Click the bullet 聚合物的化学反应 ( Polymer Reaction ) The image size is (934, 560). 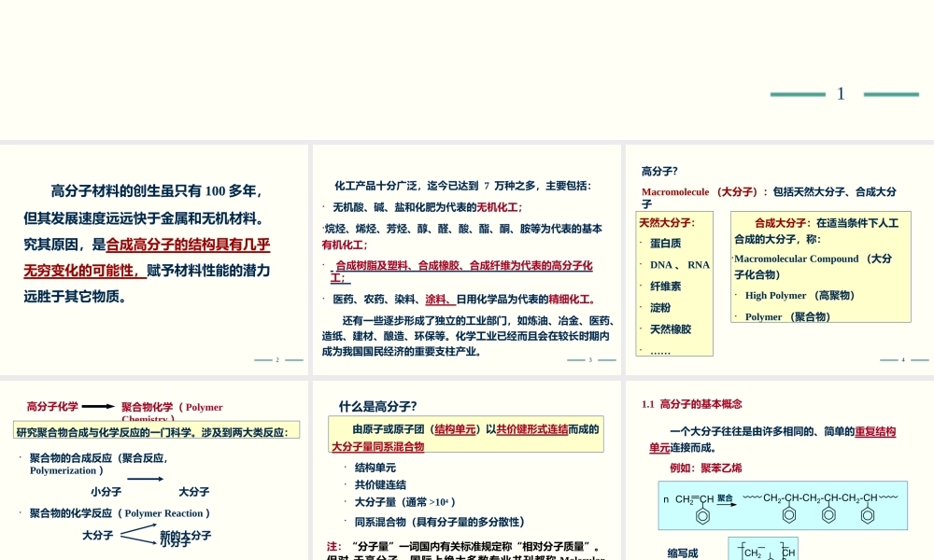click(x=120, y=513)
